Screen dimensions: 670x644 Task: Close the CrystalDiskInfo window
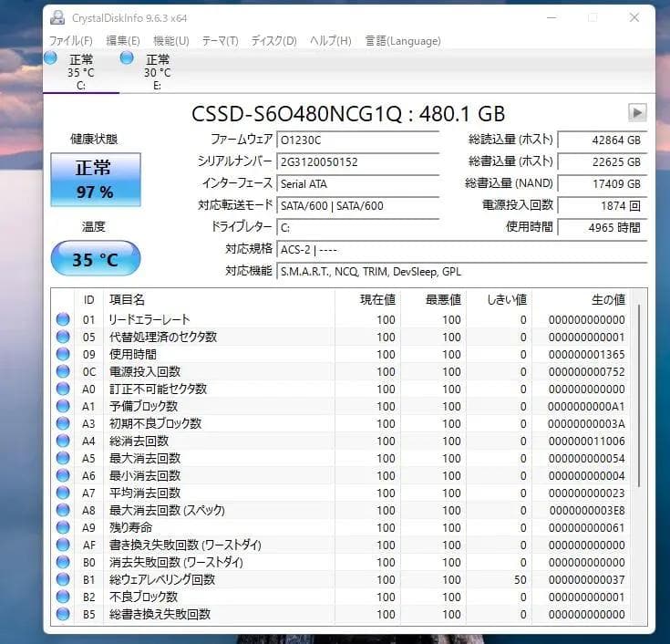click(634, 17)
